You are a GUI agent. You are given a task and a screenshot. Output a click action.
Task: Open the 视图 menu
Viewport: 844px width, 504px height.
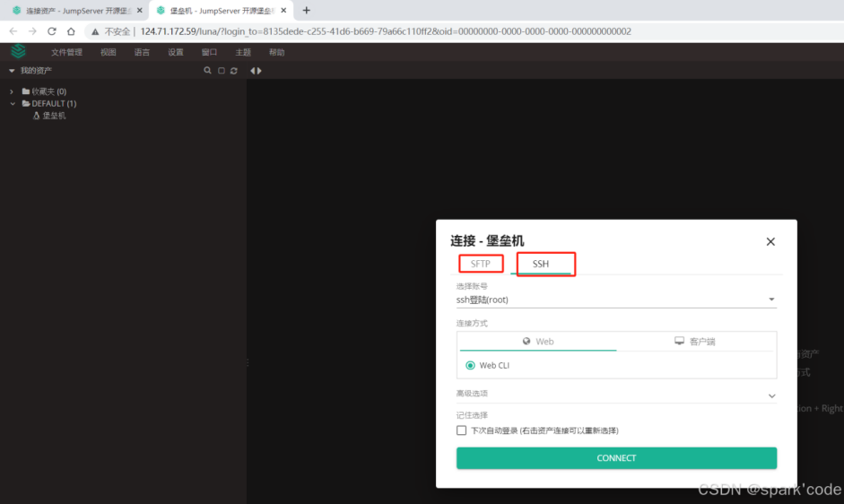[109, 52]
